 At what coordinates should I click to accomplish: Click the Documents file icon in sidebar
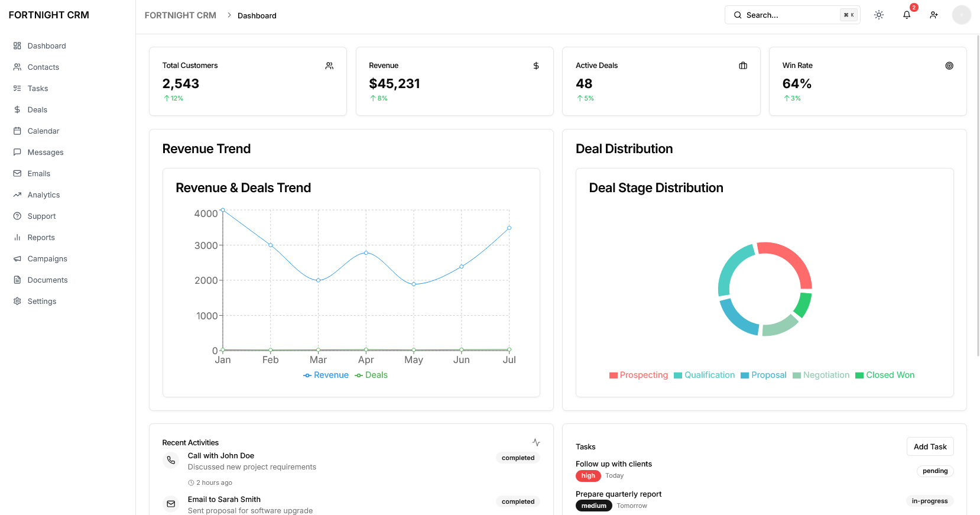17,280
